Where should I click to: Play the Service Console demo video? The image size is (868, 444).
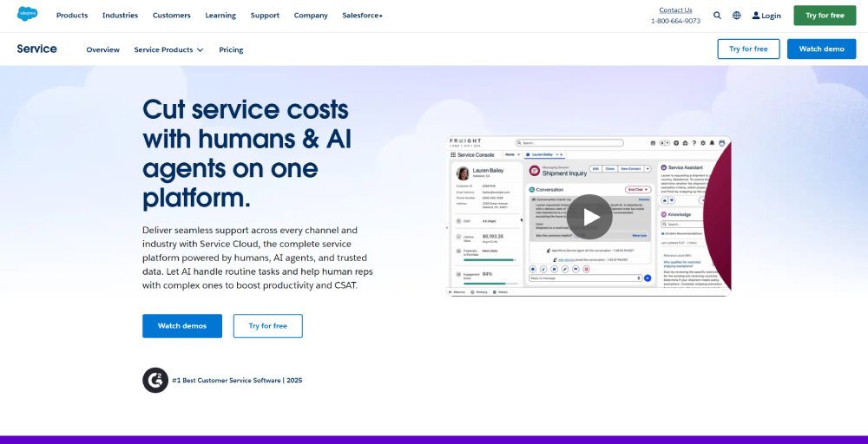[x=589, y=217]
